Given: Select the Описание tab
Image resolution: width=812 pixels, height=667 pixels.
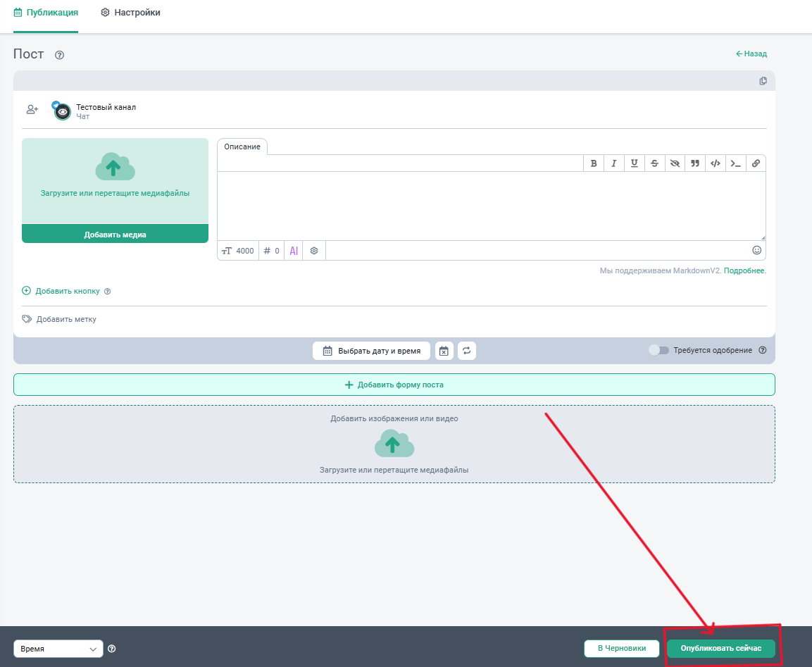Looking at the screenshot, I should [242, 147].
